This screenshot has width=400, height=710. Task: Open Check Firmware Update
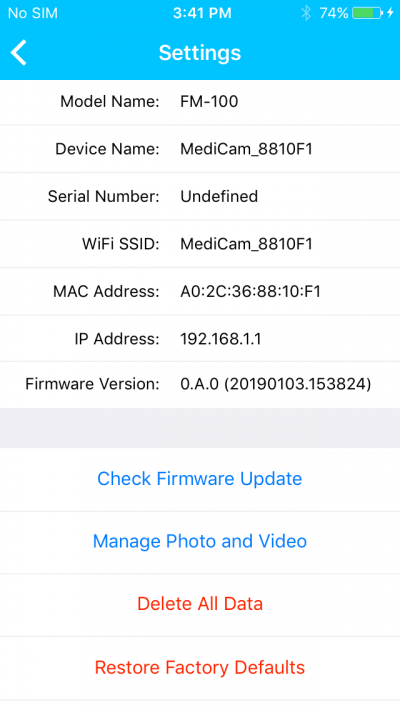point(200,479)
